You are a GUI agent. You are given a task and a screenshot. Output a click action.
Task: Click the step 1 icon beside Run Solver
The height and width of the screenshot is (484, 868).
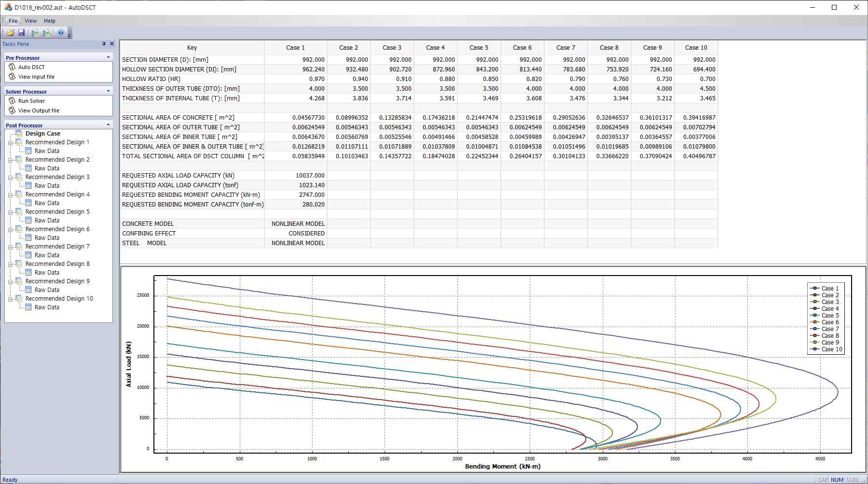[x=12, y=101]
